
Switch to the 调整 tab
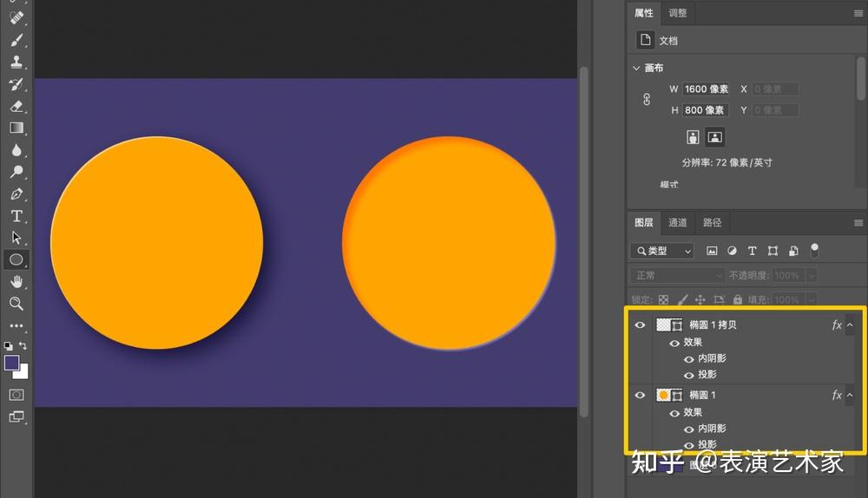coord(678,13)
